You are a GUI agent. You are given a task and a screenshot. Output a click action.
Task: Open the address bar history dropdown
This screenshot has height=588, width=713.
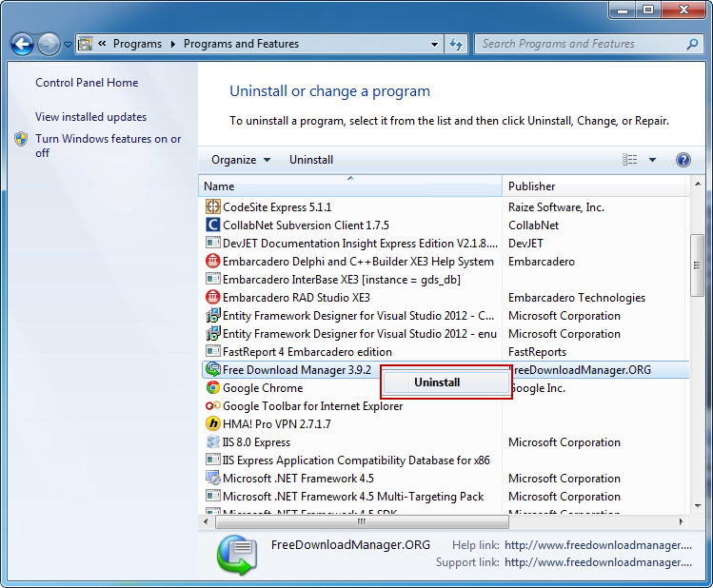pos(434,44)
